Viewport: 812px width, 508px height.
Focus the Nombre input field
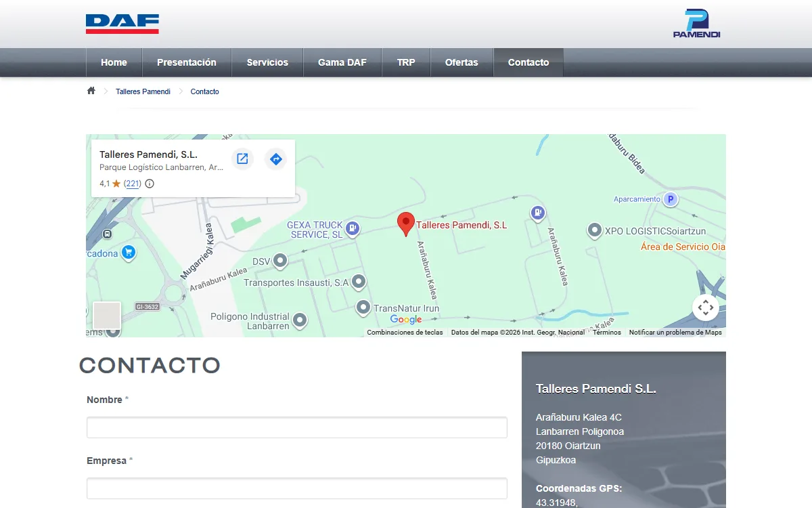[x=297, y=427]
